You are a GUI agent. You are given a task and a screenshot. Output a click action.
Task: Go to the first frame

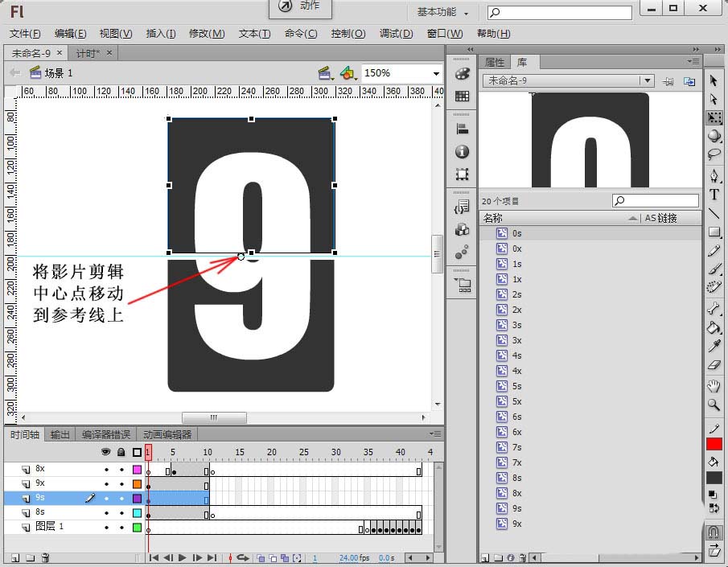click(x=154, y=557)
